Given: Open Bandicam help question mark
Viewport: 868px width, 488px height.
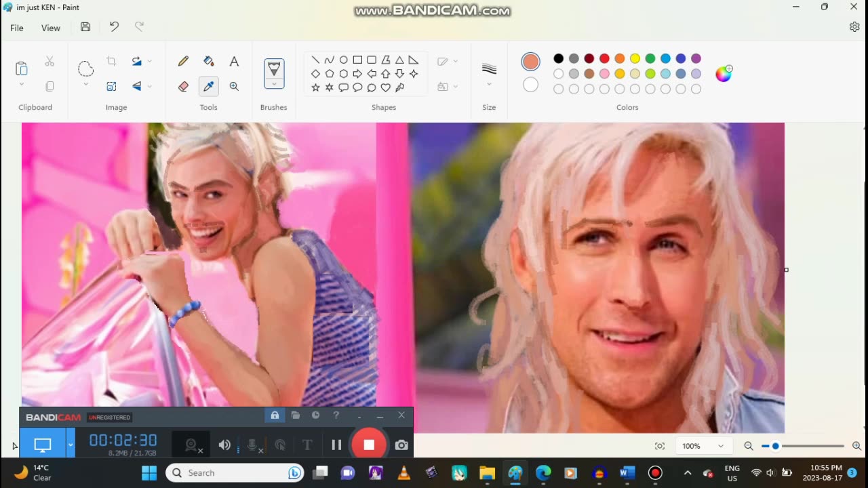Looking at the screenshot, I should [x=336, y=415].
